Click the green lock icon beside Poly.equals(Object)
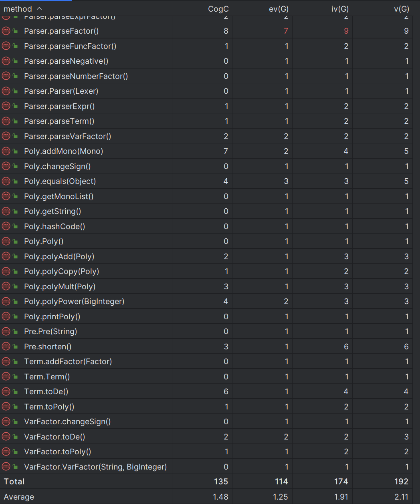420x504 pixels. 15,181
